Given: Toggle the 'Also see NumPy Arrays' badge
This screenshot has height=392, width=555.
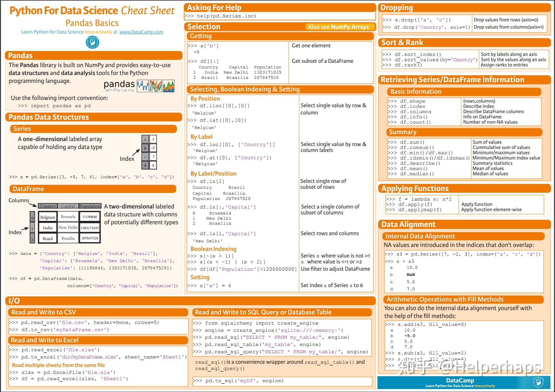Looking at the screenshot, I should click(339, 27).
